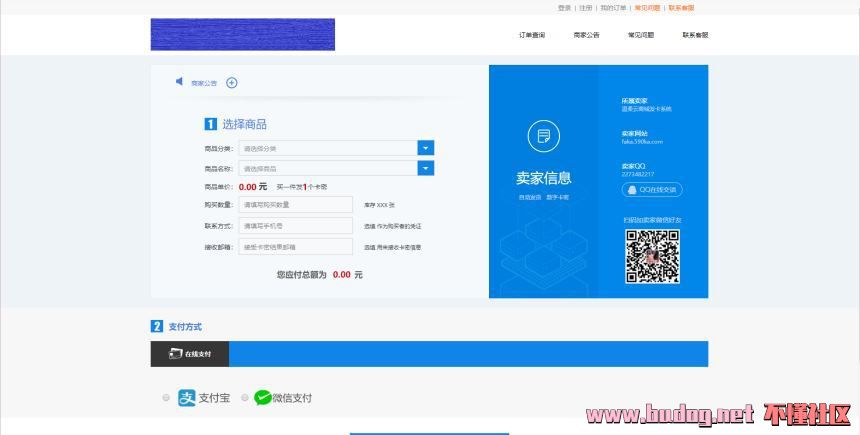Select the 支付宝 radio button
The height and width of the screenshot is (435, 860).
click(x=166, y=398)
